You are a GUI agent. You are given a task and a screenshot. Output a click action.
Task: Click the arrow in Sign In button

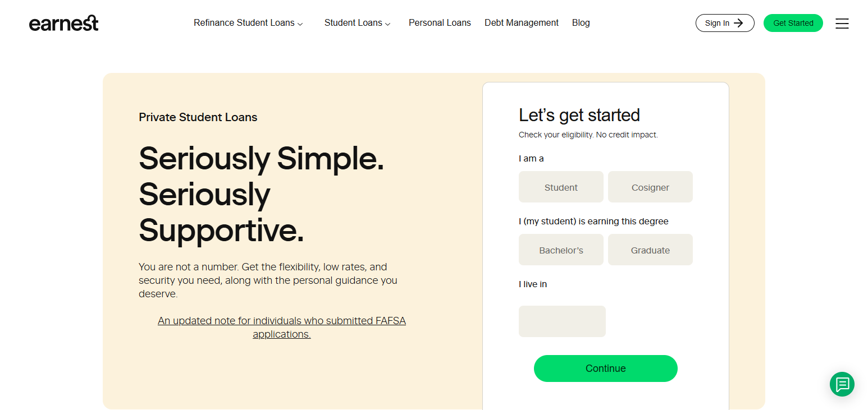pos(738,23)
